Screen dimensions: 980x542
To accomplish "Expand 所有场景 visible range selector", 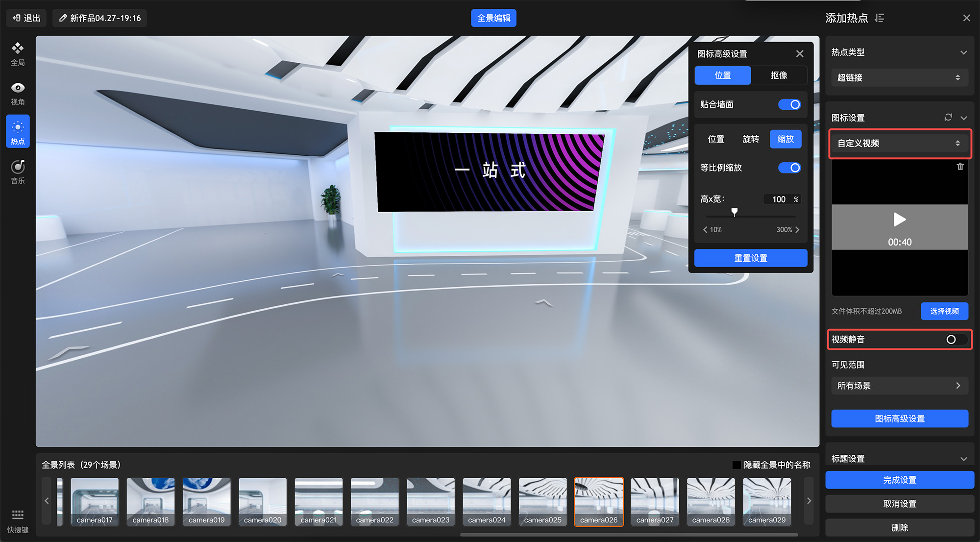I will [x=899, y=386].
